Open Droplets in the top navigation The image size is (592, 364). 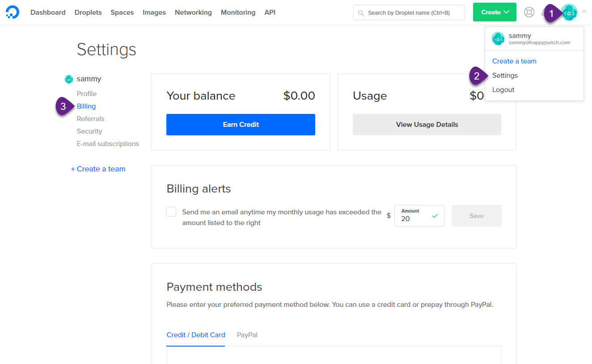point(88,13)
